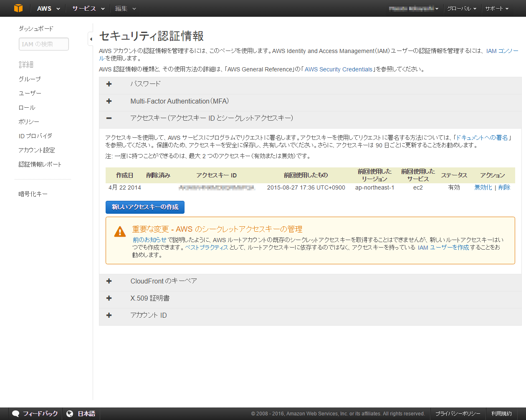Viewport: 526px width, 420px height.
Task: Click the アクセスキー ID column header
Action: coord(216,175)
